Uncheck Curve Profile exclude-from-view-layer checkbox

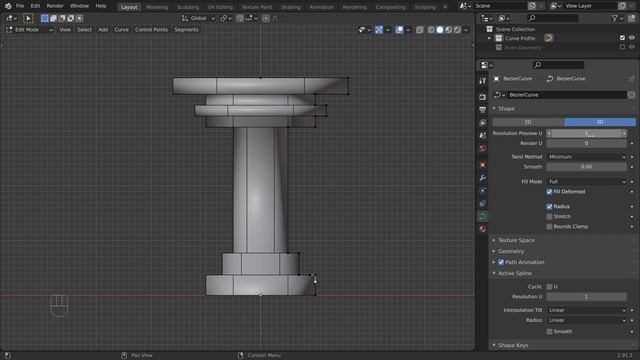coord(622,38)
